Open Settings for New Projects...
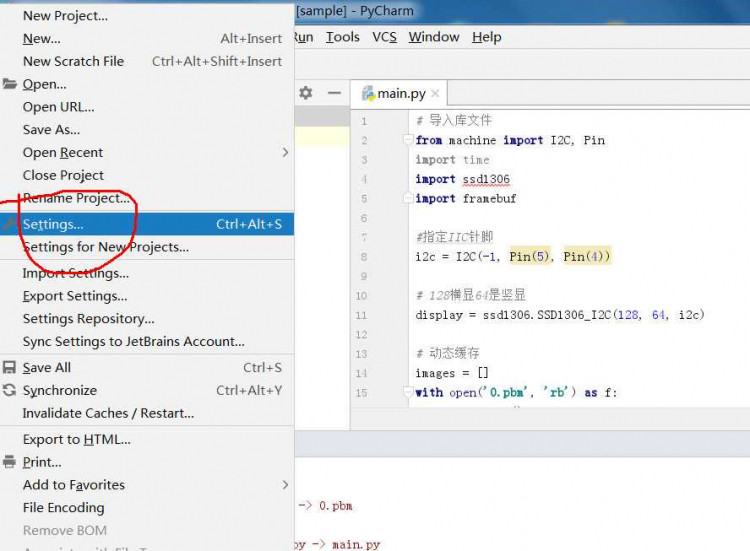750x551 pixels. (x=147, y=247)
